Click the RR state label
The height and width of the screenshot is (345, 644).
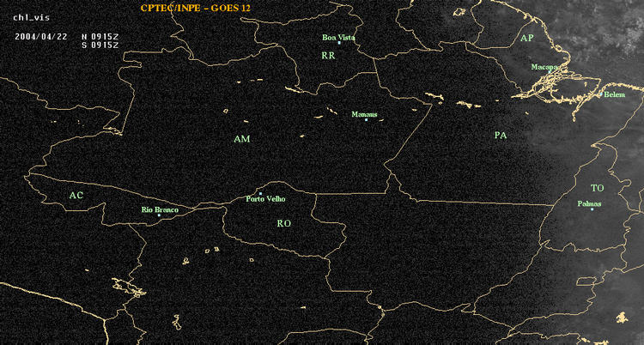tap(328, 56)
